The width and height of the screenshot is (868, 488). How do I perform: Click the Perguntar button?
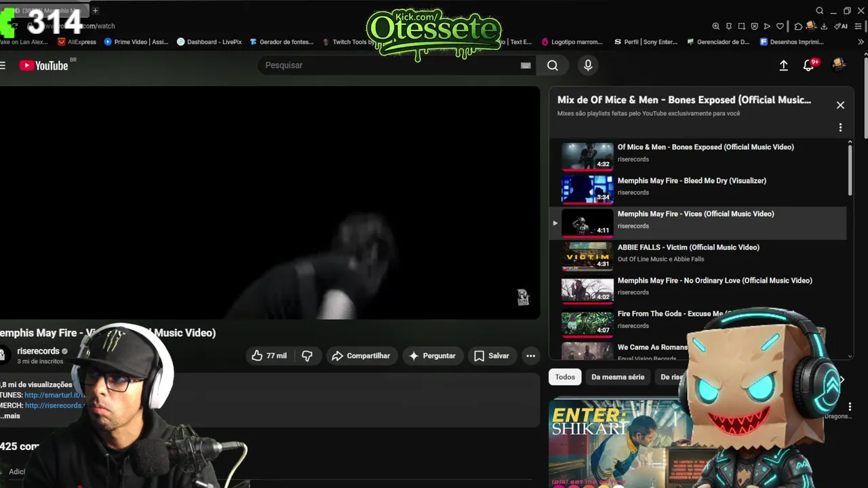coord(432,356)
